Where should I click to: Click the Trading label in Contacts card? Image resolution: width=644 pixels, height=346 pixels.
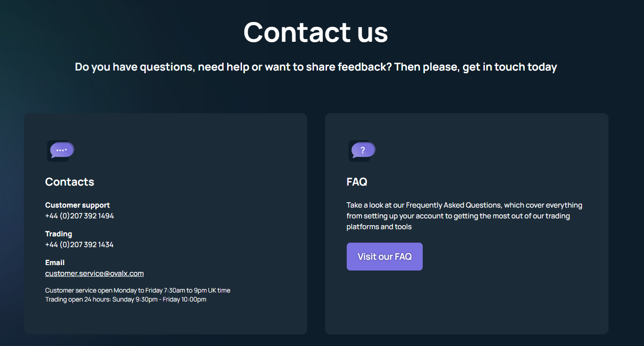tap(58, 234)
